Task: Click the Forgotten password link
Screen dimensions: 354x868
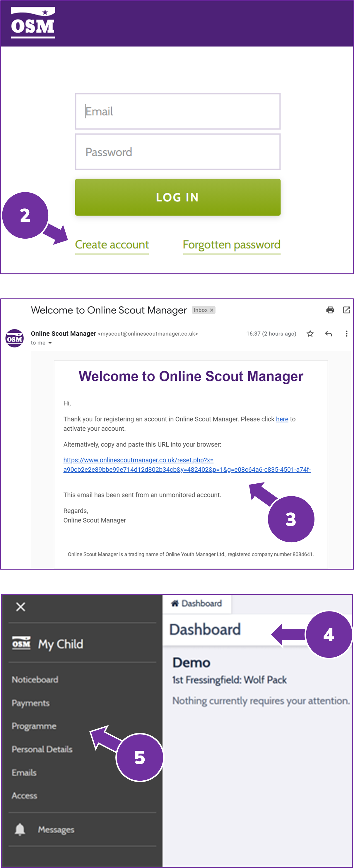Action: pos(231,245)
